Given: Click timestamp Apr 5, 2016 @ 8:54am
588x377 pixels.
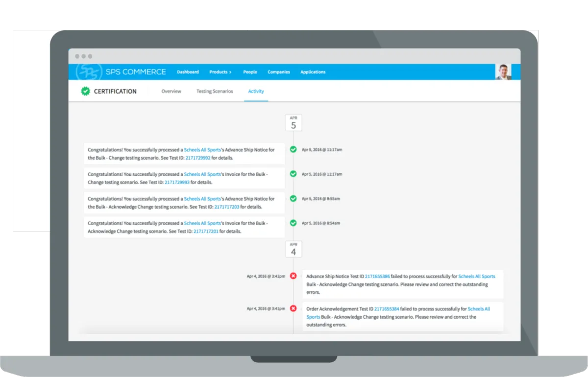Looking at the screenshot, I should [321, 223].
